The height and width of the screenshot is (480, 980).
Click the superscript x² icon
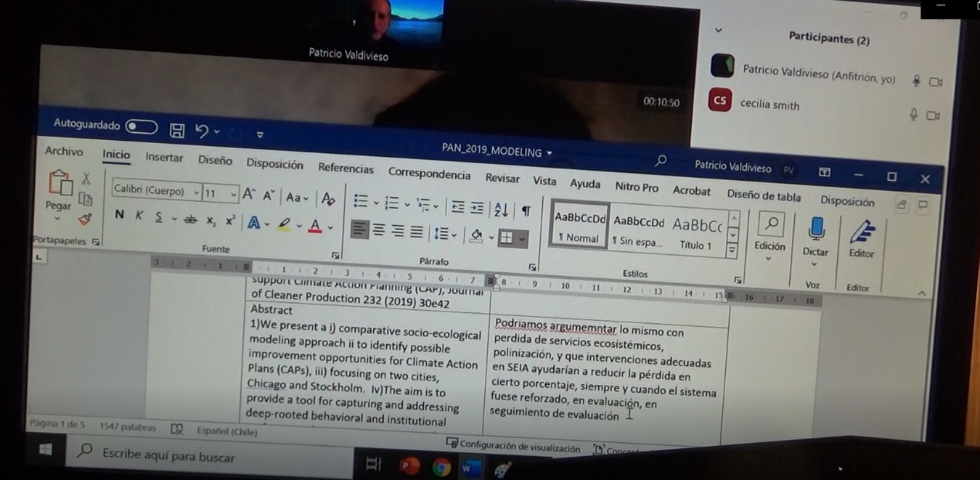230,221
